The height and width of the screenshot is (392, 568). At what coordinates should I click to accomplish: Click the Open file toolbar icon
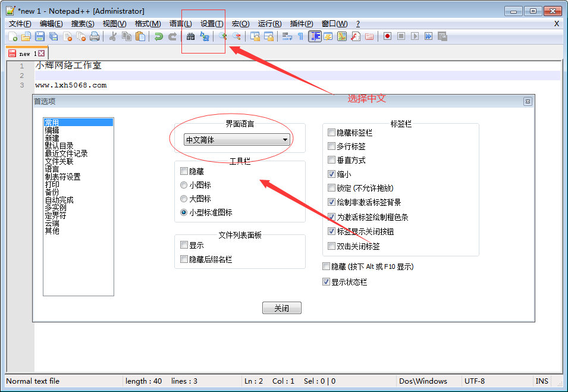pos(26,36)
